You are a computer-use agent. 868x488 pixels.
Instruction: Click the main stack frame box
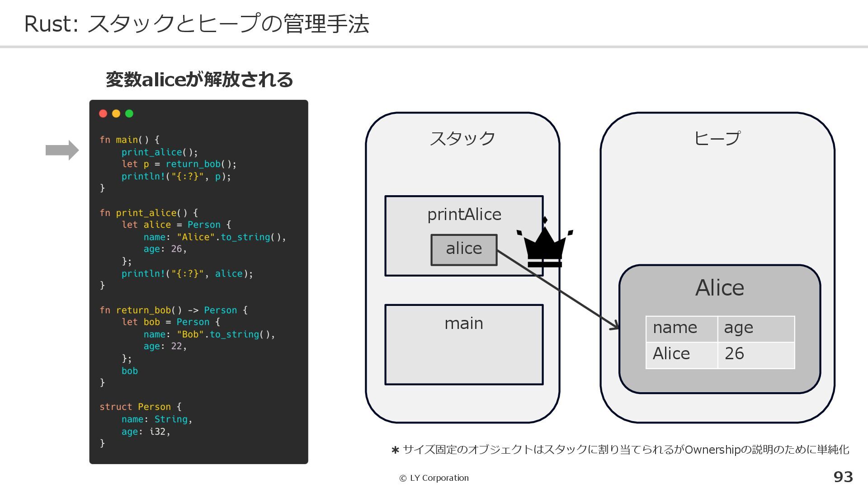tap(464, 345)
